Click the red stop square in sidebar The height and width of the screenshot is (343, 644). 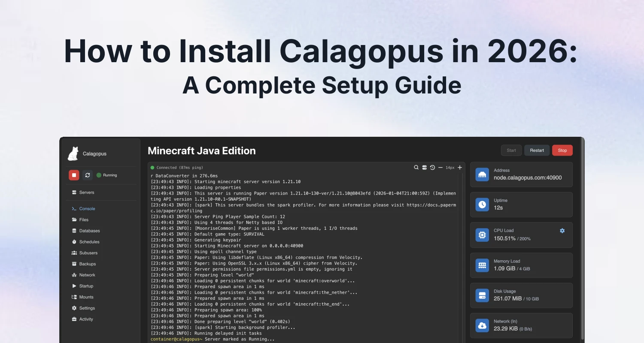[74, 175]
